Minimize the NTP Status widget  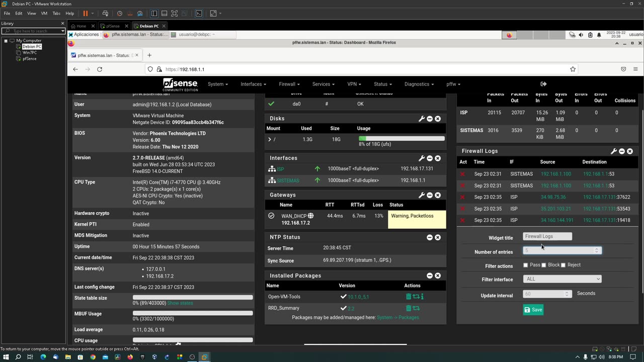[x=430, y=237]
